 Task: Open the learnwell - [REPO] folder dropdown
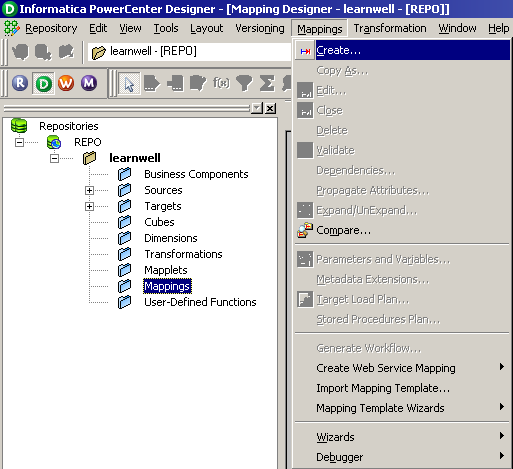tap(189, 52)
